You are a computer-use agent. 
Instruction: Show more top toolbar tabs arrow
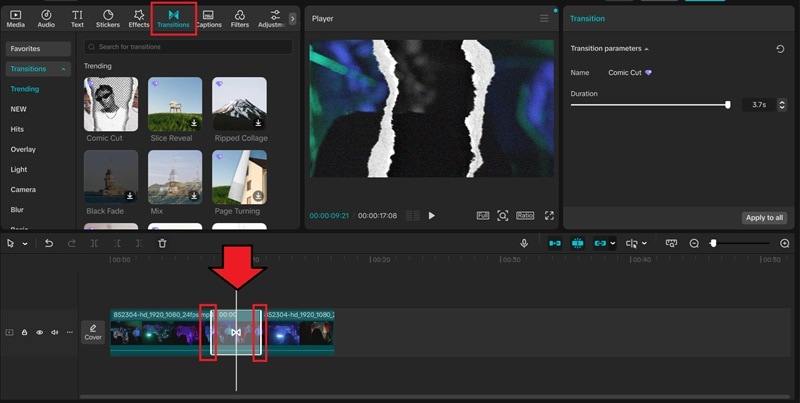tap(292, 19)
